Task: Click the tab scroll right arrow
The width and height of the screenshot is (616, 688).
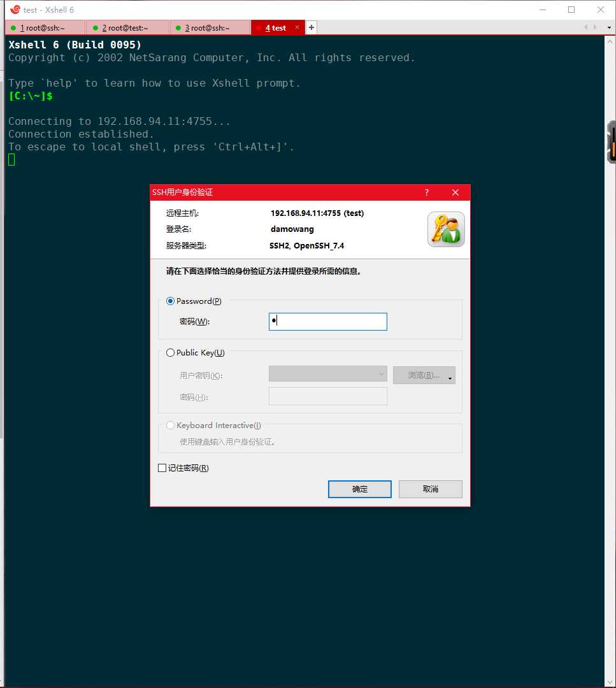Action: pyautogui.click(x=596, y=27)
